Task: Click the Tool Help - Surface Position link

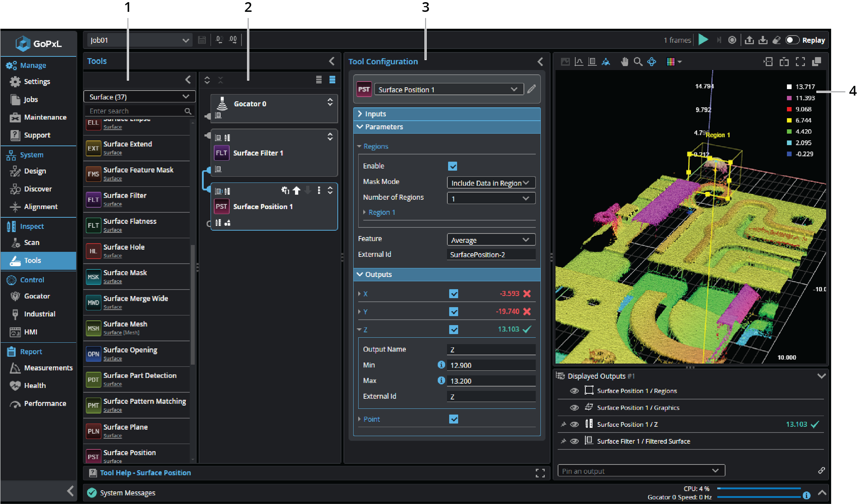Action: pyautogui.click(x=145, y=473)
